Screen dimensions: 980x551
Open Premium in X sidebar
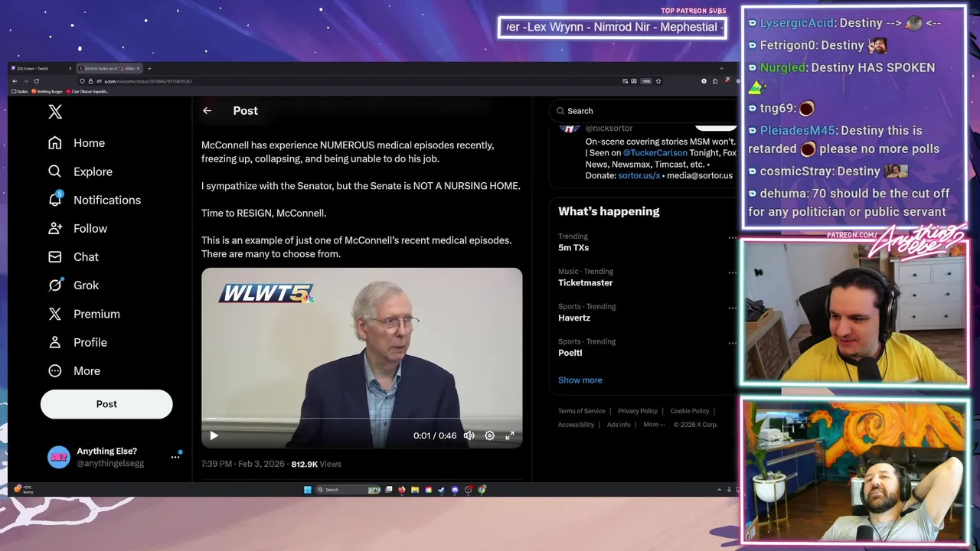click(84, 314)
